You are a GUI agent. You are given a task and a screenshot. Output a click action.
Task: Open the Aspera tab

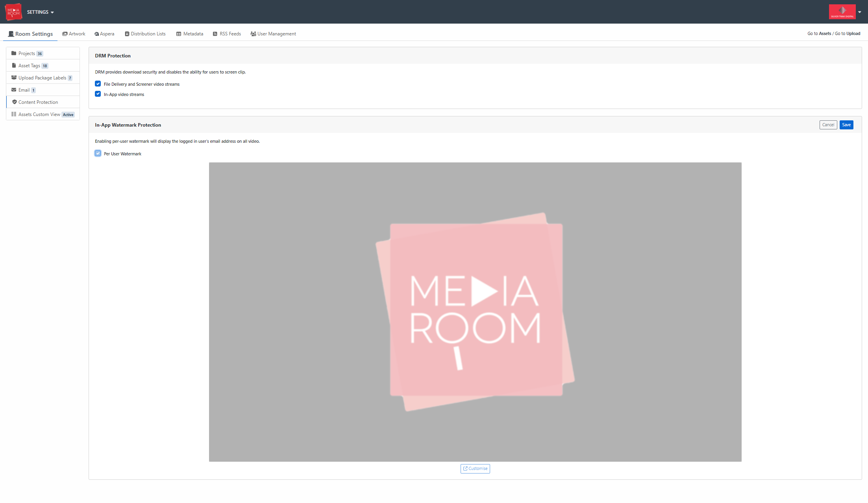click(x=104, y=34)
